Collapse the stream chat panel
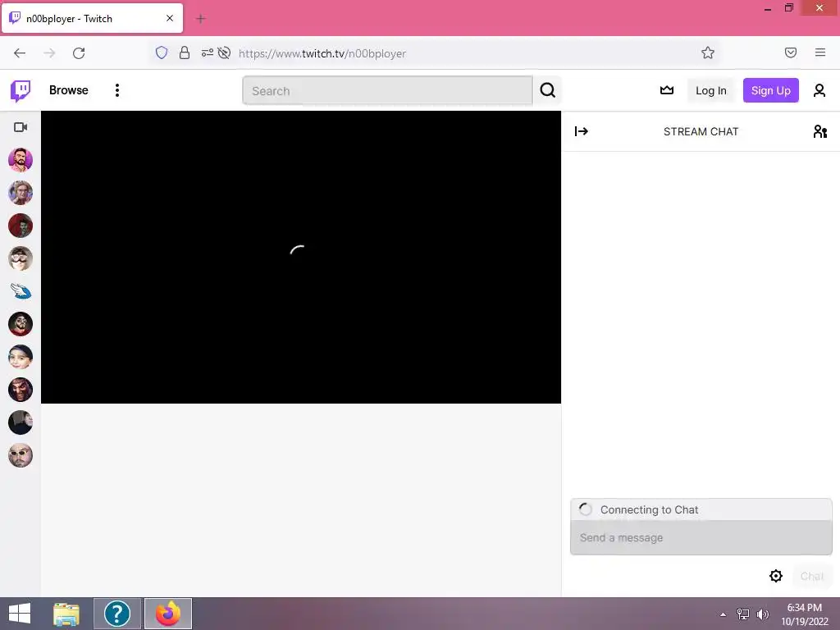 click(x=582, y=131)
